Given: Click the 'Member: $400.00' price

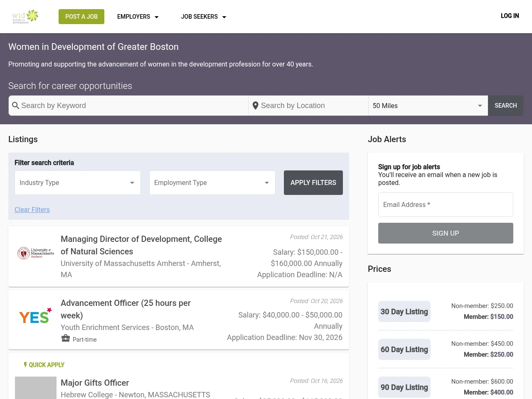Looking at the screenshot, I should click(x=488, y=392).
